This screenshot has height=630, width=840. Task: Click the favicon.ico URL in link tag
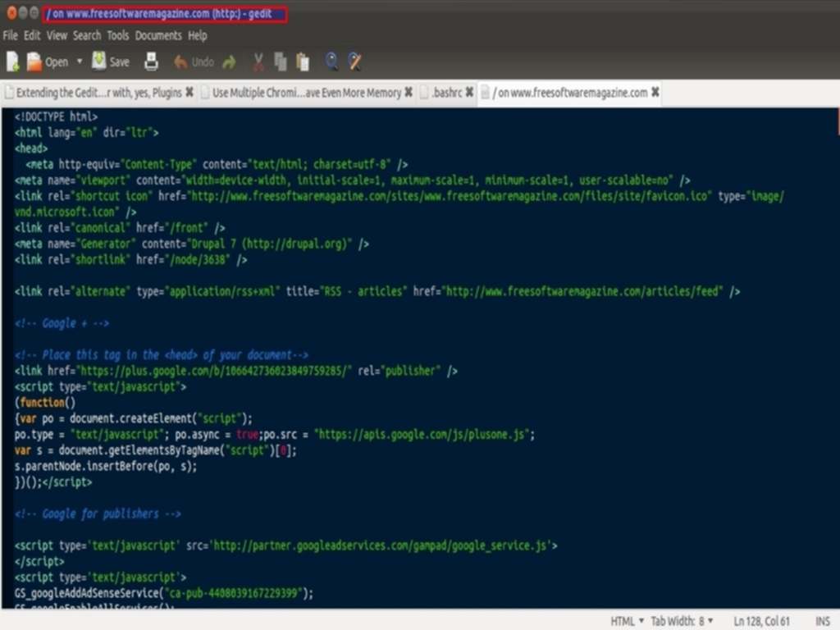(x=450, y=196)
